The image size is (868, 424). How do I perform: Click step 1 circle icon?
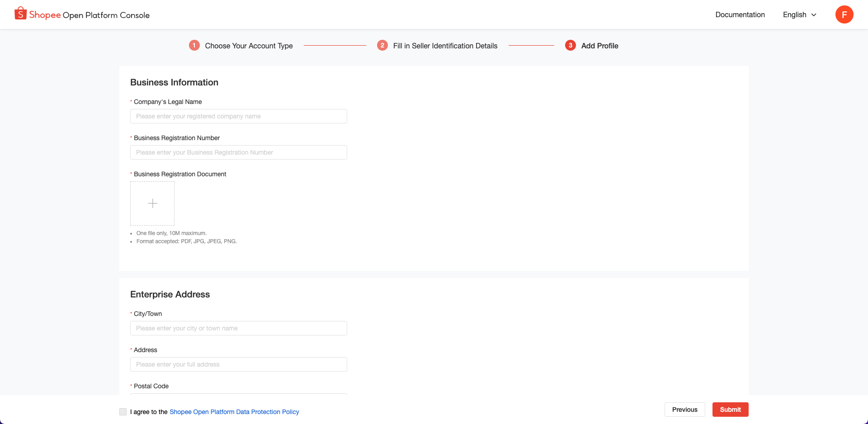(x=194, y=46)
